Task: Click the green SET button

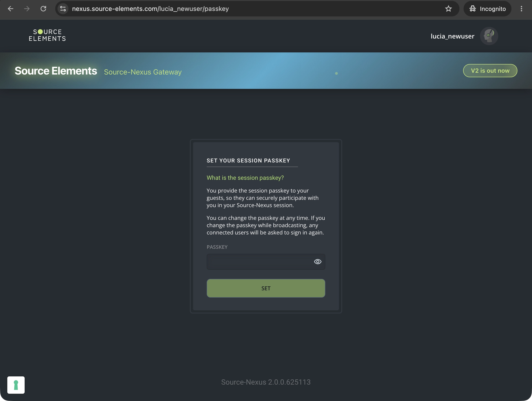Action: tap(266, 288)
